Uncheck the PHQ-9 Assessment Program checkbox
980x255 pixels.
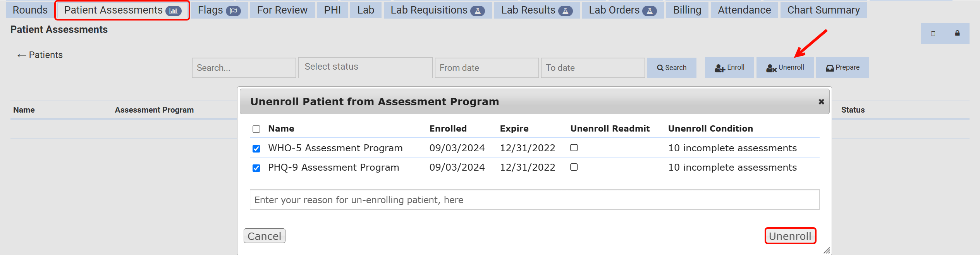[x=256, y=168]
